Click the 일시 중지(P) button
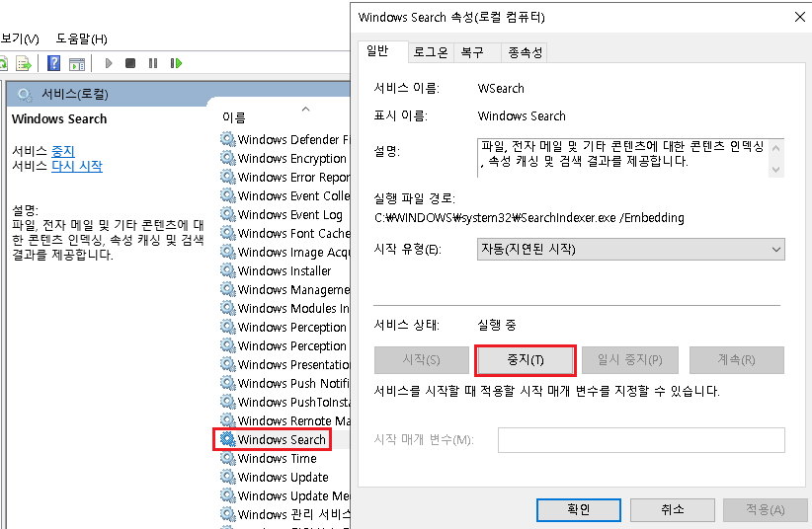 click(630, 360)
